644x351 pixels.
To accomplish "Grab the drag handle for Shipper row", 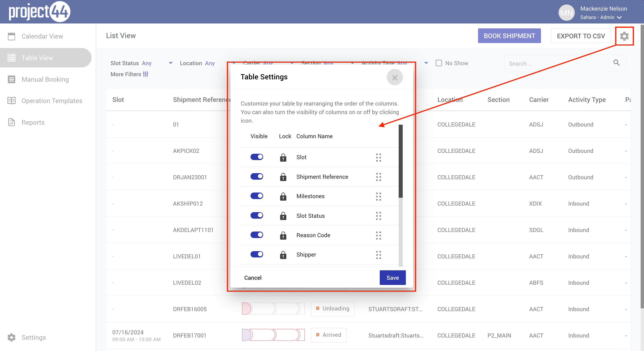I will pos(379,255).
